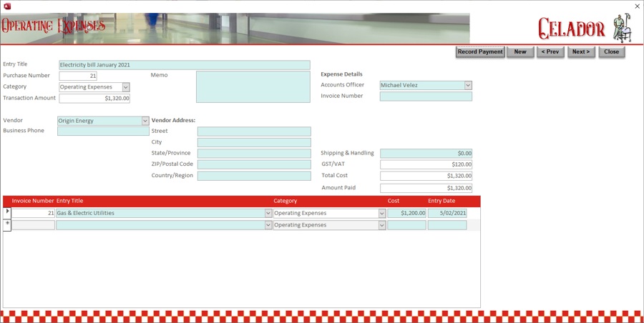
Task: Click the Category column header
Action: 286,201
